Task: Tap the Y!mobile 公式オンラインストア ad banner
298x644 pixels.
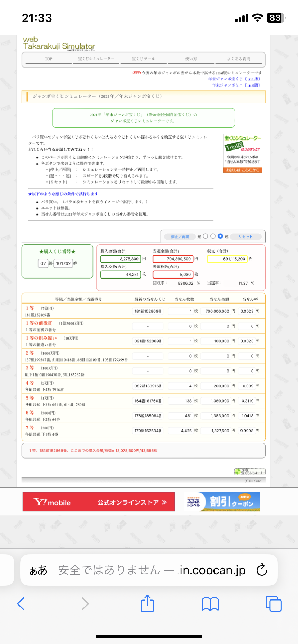Action: [99, 502]
